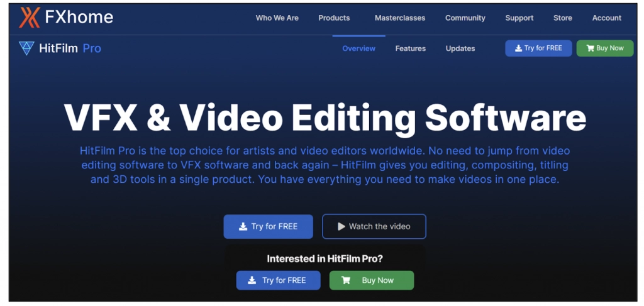Click Buy Now in the HitFilm Pro header bar

(x=605, y=48)
